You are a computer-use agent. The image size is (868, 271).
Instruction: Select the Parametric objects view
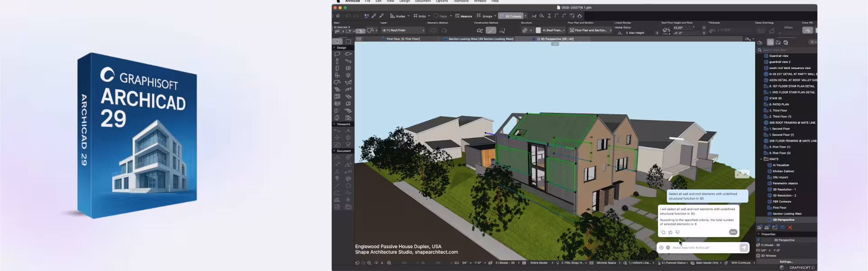pyautogui.click(x=785, y=183)
